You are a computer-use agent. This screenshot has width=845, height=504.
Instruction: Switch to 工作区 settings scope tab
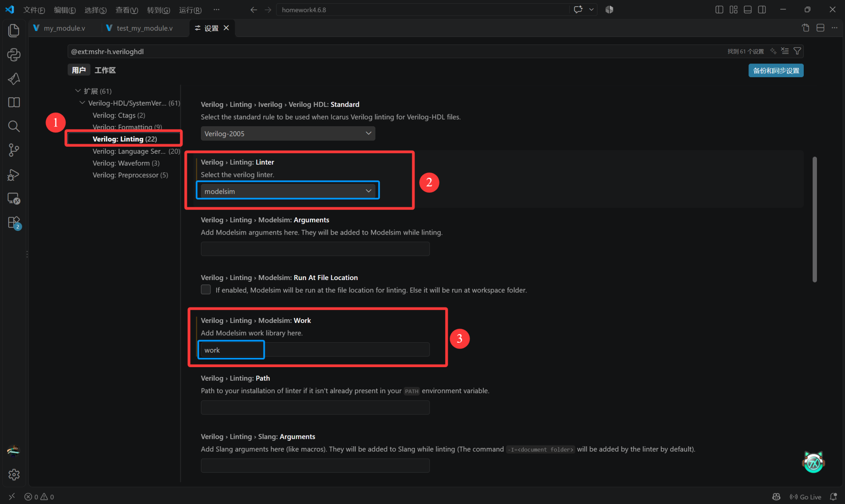click(105, 70)
